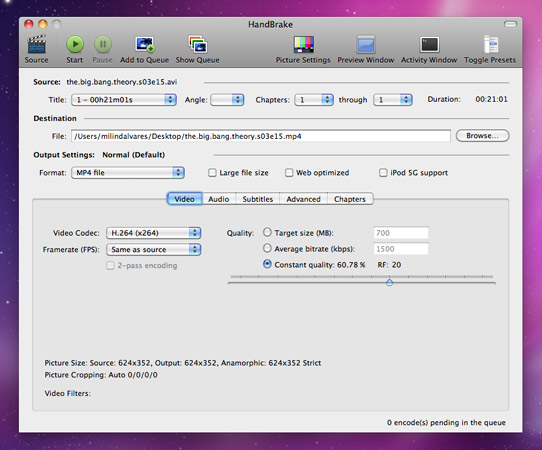Image resolution: width=542 pixels, height=450 pixels.
Task: Click the 'RF: 20' value text
Action: pos(389,265)
